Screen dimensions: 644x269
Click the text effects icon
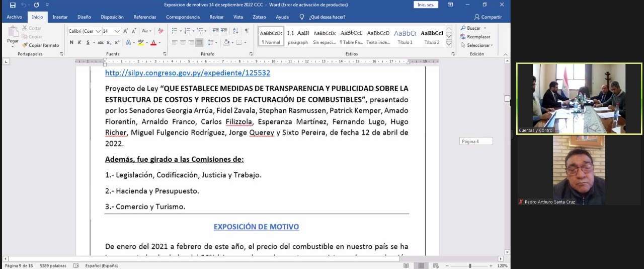tap(128, 43)
